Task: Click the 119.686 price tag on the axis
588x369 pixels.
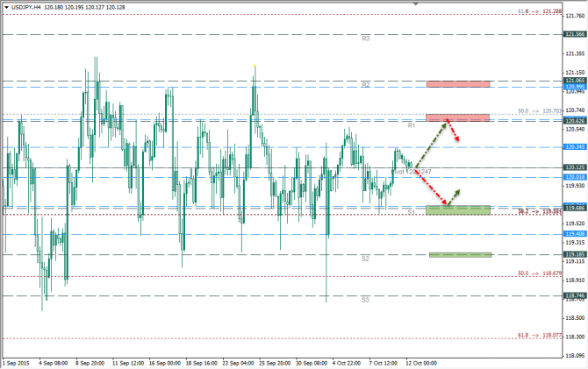Action: pyautogui.click(x=575, y=208)
